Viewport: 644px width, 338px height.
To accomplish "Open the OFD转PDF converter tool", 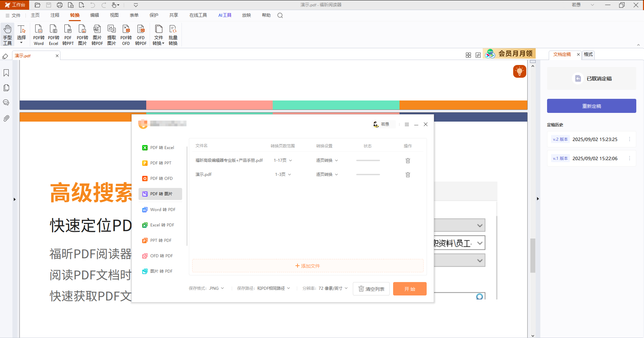I will 141,35.
